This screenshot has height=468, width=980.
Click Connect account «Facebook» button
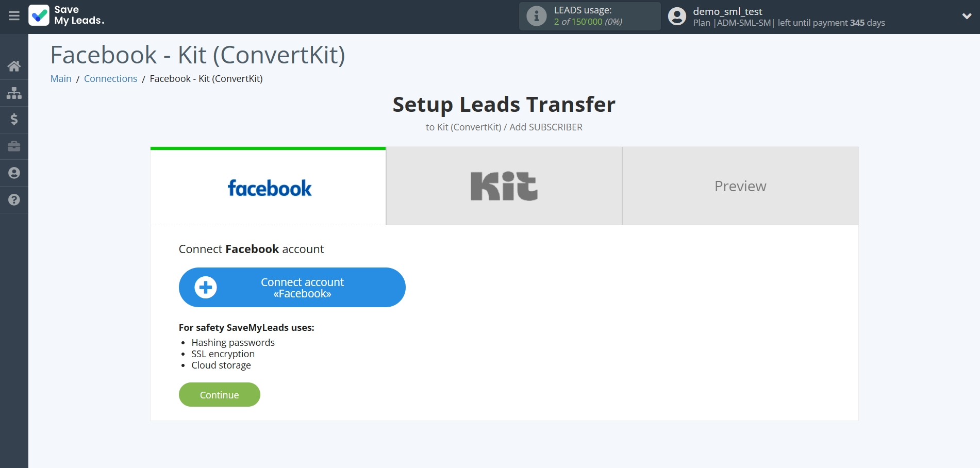(292, 288)
